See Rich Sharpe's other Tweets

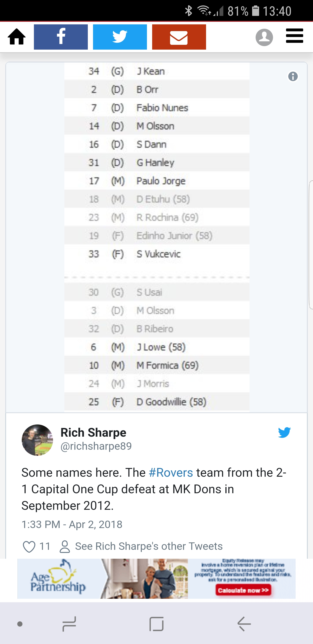(x=141, y=546)
